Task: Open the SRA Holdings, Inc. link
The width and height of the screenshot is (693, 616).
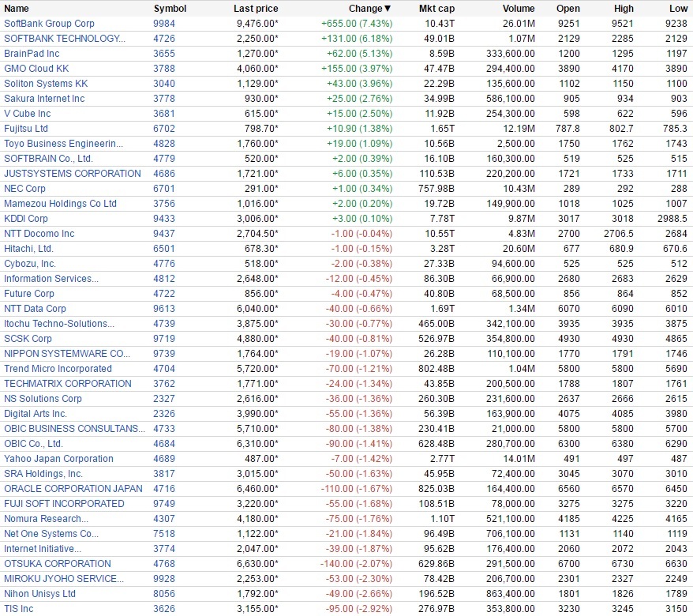Action: (x=43, y=474)
